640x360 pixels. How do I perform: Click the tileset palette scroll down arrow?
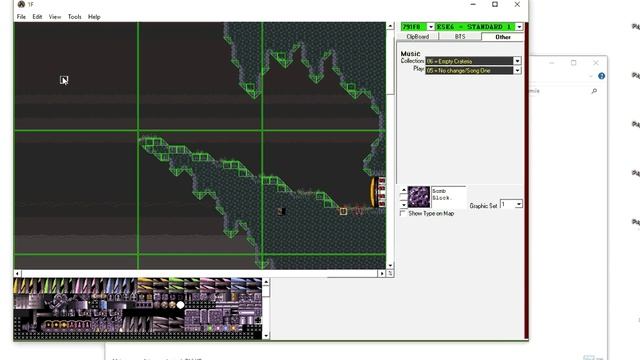(x=266, y=336)
